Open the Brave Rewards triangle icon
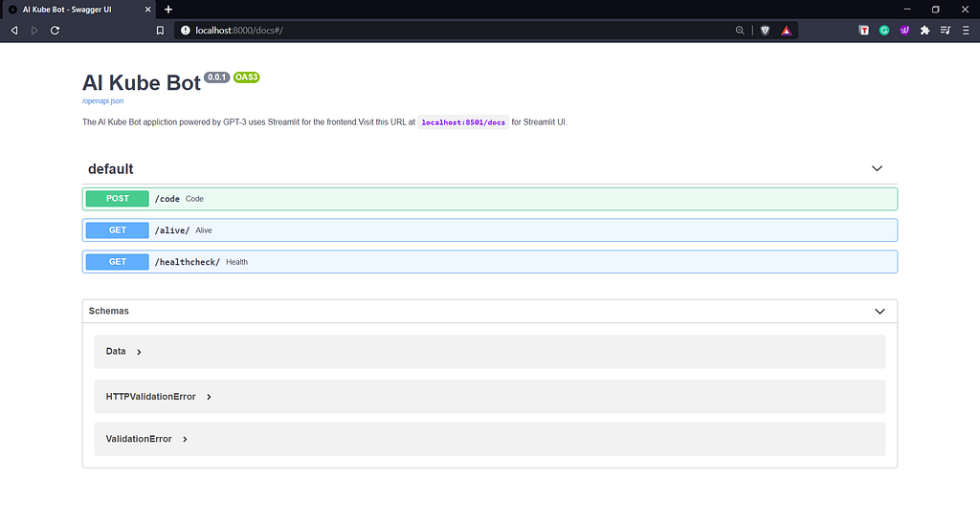The height and width of the screenshot is (523, 980). [787, 30]
